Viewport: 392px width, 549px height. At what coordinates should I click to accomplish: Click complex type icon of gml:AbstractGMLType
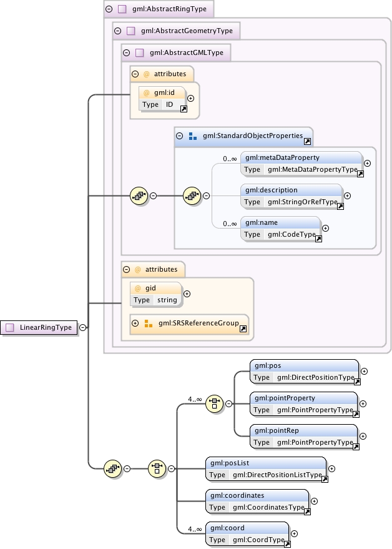tap(139, 53)
